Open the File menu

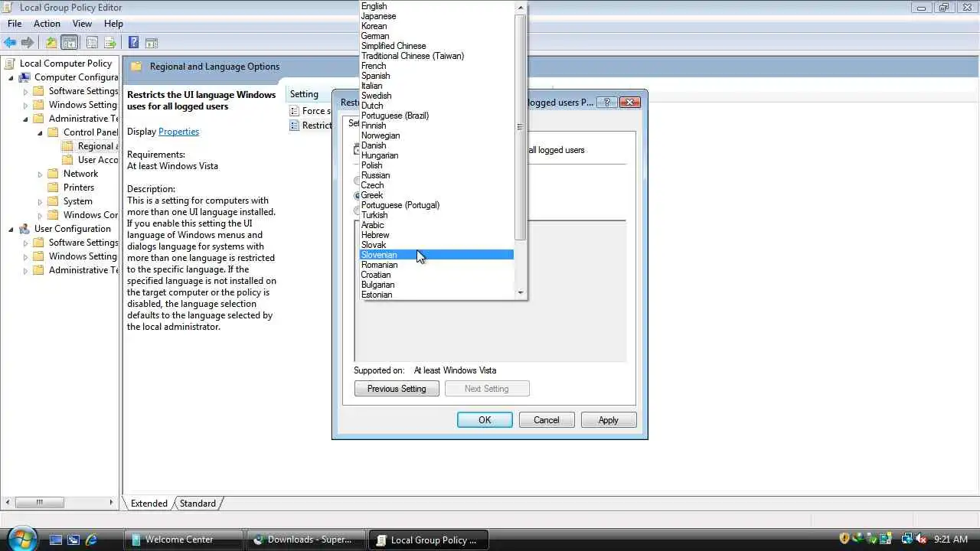(x=15, y=24)
